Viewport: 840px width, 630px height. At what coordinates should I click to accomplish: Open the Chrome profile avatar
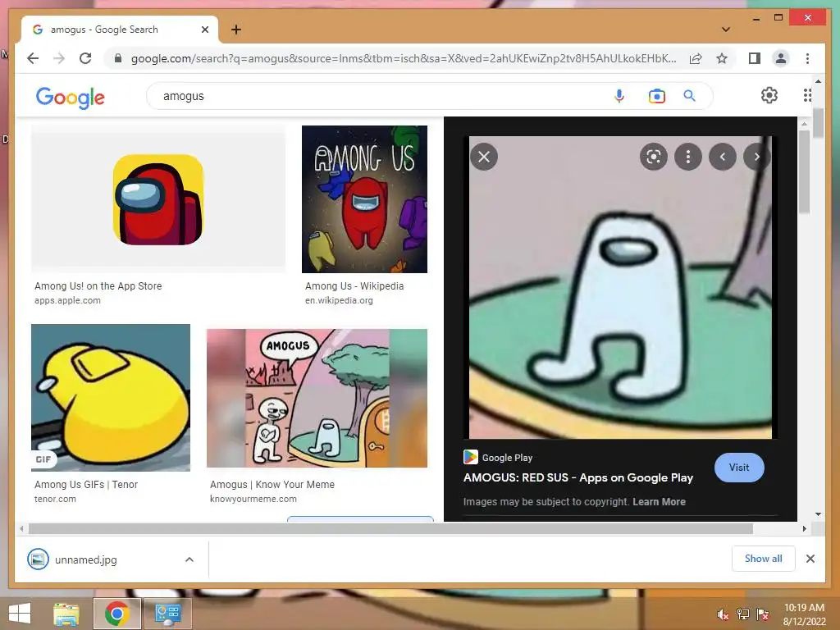point(781,58)
